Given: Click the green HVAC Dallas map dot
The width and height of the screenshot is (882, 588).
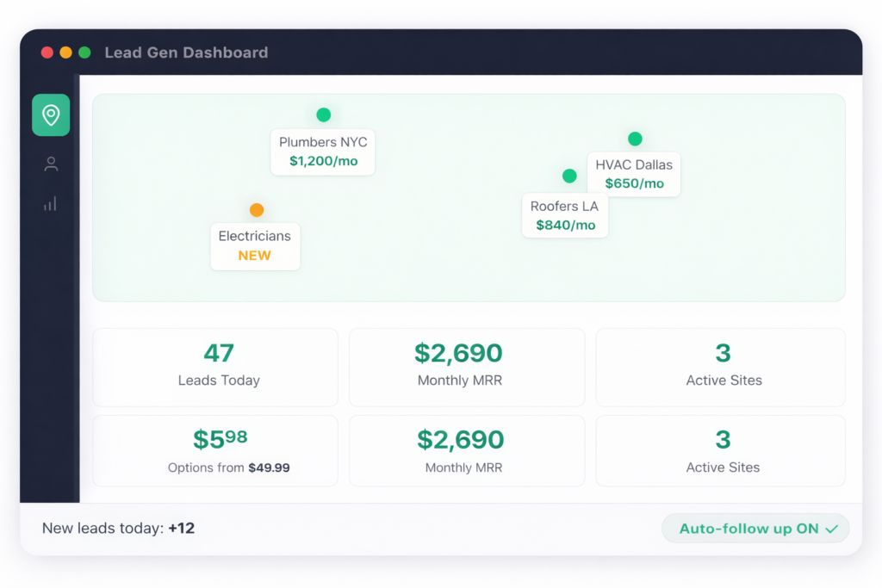Looking at the screenshot, I should [x=635, y=139].
